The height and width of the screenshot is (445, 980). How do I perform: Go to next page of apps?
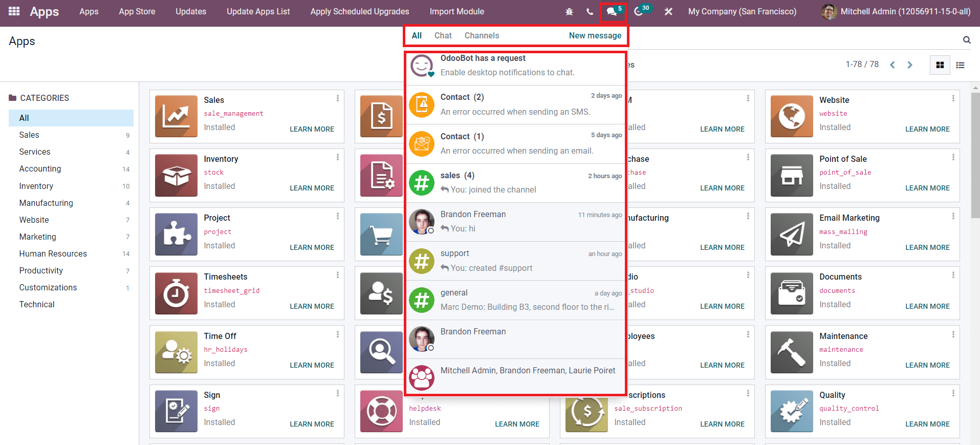(910, 65)
